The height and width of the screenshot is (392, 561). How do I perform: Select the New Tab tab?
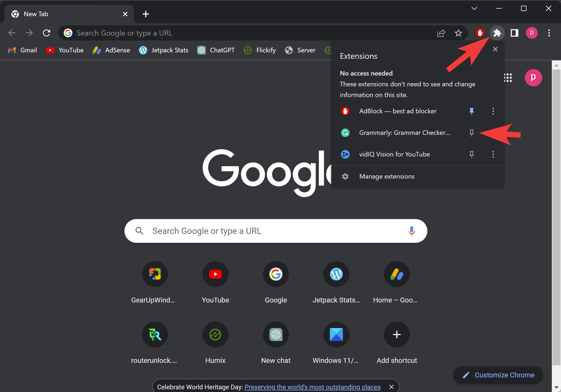(x=69, y=14)
